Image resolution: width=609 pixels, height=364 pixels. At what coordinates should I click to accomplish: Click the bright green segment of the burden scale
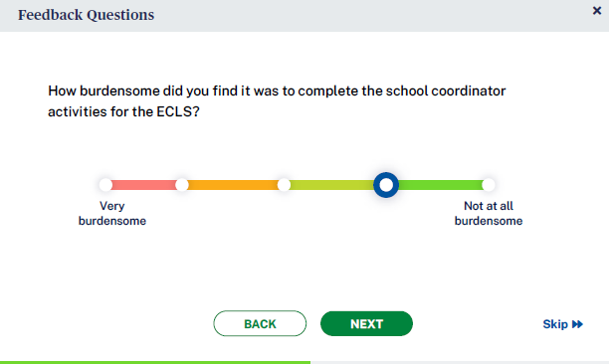point(441,185)
